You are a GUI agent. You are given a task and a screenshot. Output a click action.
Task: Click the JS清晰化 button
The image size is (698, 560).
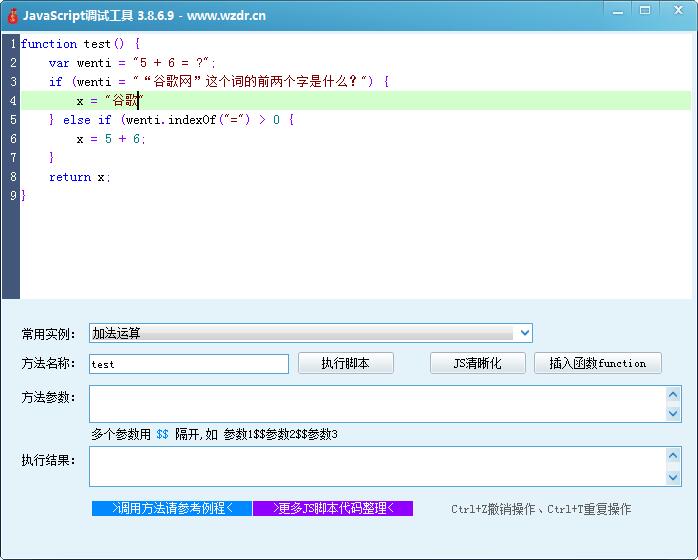tap(477, 363)
